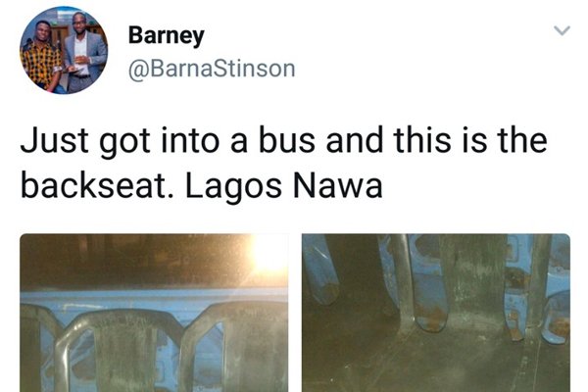Open Barney's round profile picture
This screenshot has width=588, height=392.
(64, 50)
